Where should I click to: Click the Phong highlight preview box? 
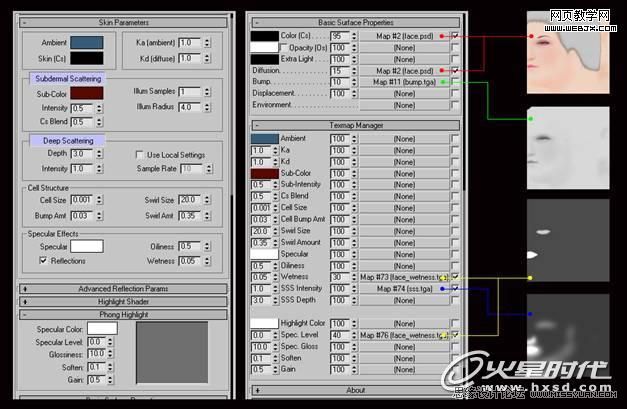click(172, 353)
